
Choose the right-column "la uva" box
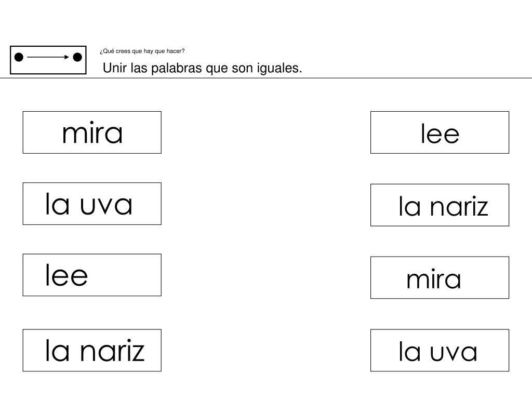point(440,350)
